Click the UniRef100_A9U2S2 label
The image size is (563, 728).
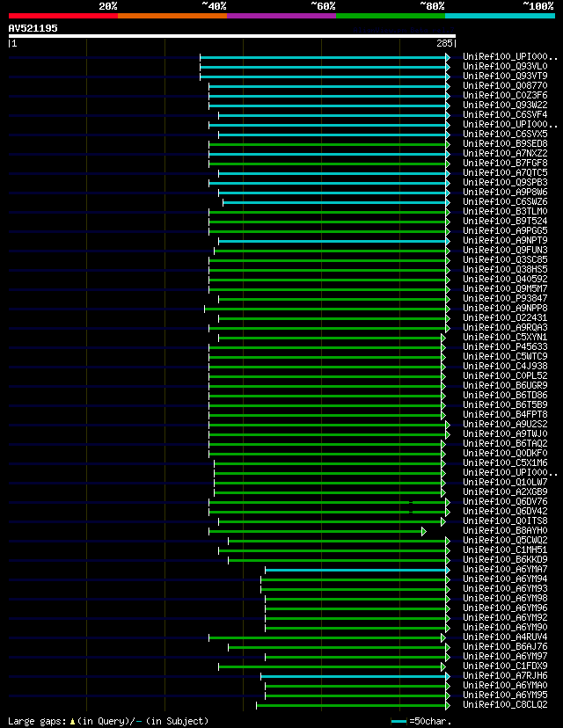[x=505, y=424]
